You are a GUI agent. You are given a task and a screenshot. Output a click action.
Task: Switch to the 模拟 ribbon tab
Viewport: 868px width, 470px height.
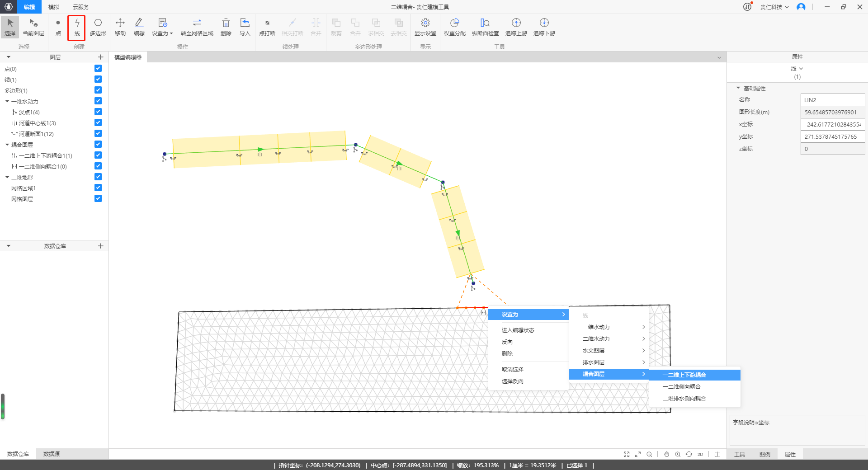coord(53,7)
